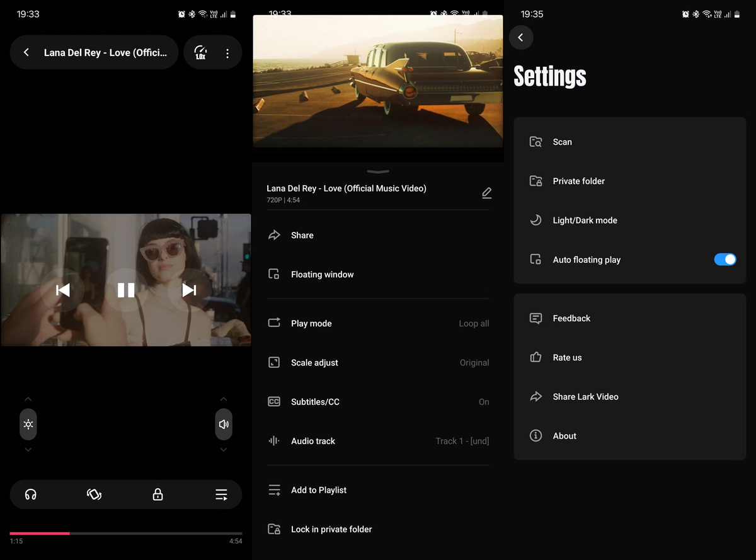Image resolution: width=756 pixels, height=560 pixels.
Task: Open the player's three-dot more menu
Action: pos(227,54)
